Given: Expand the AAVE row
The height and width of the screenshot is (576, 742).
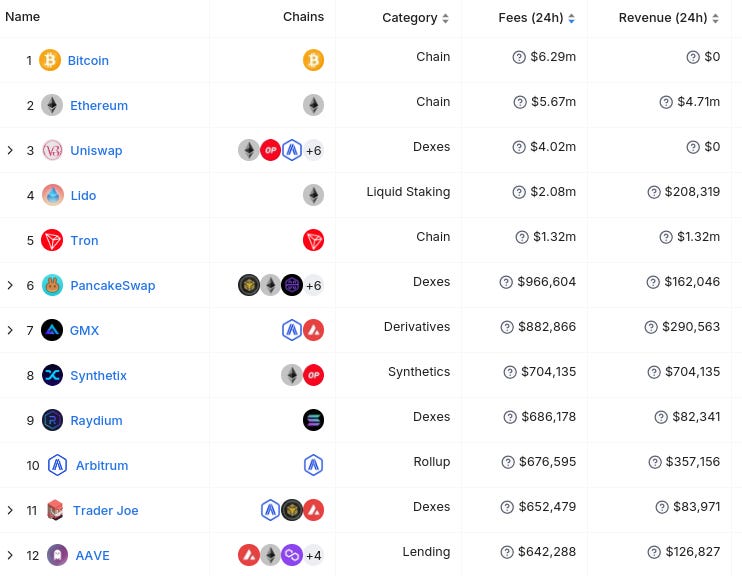Looking at the screenshot, I should click(x=10, y=555).
